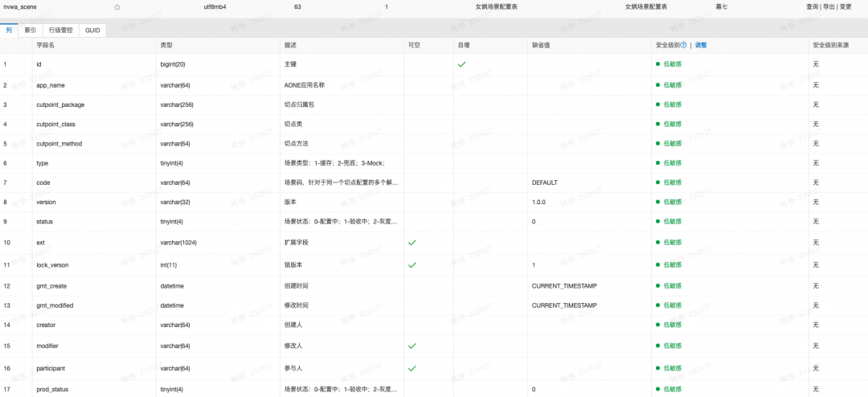Click the 描述 column header
The image size is (868, 397).
[x=290, y=45]
